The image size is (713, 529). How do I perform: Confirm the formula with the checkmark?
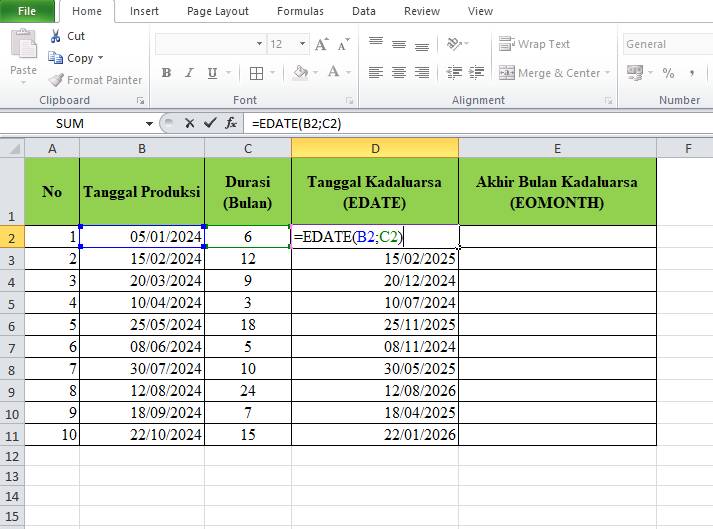210,123
